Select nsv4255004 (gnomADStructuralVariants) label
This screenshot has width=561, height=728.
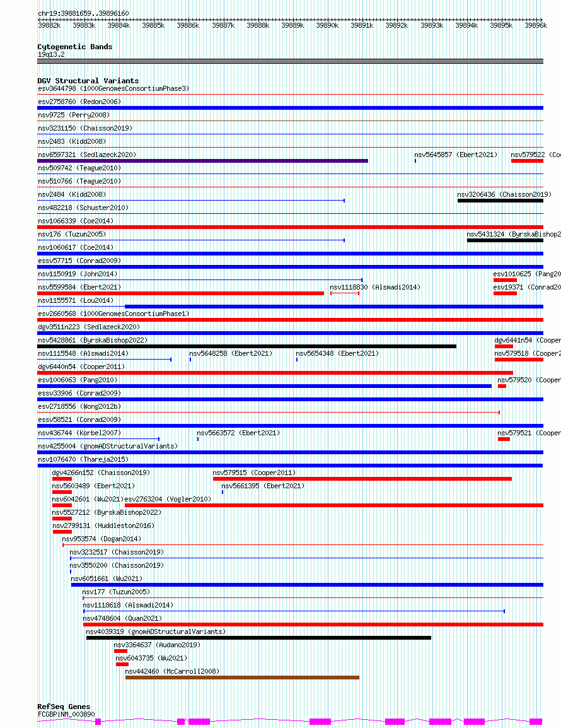point(108,446)
